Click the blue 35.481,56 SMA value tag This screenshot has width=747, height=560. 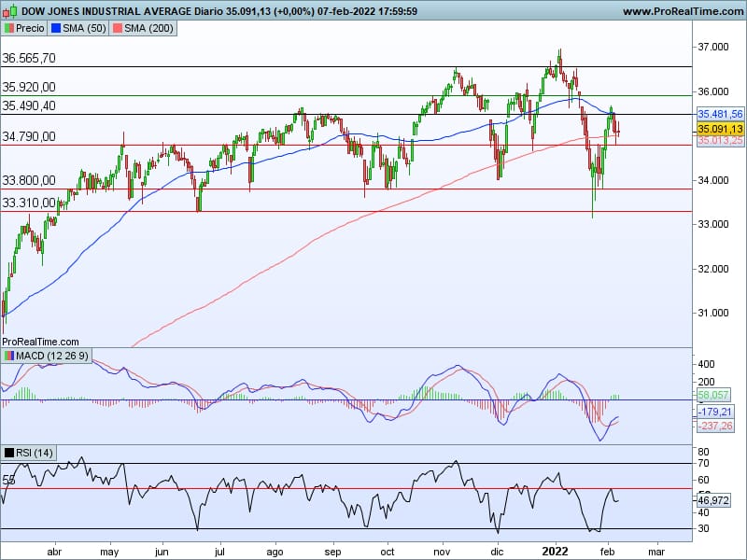point(720,114)
